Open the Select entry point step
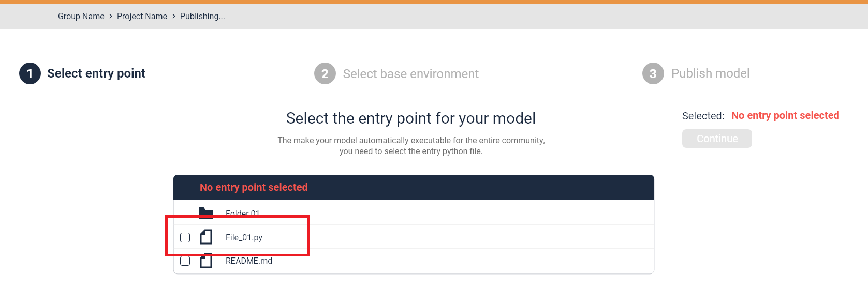The image size is (868, 304). (x=96, y=73)
